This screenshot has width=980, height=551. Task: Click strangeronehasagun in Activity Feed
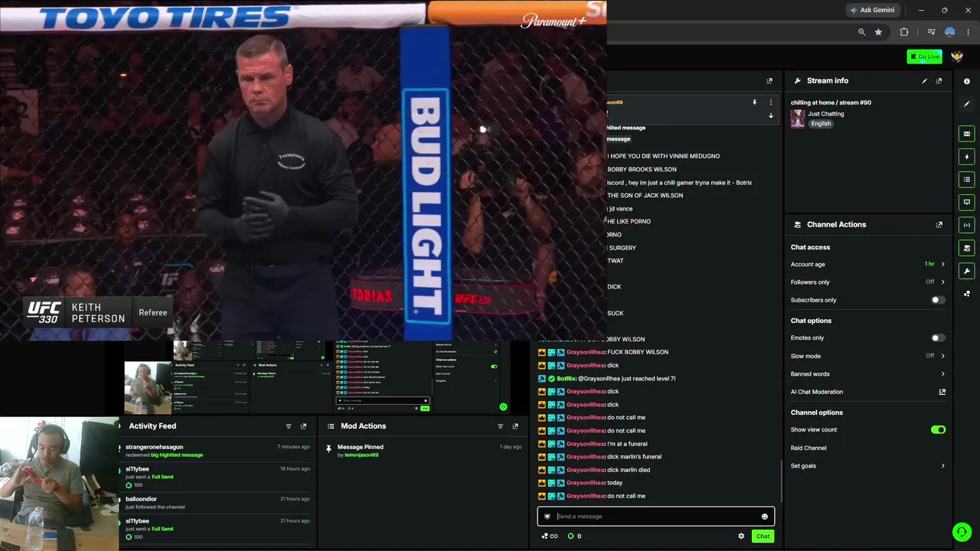click(x=154, y=447)
